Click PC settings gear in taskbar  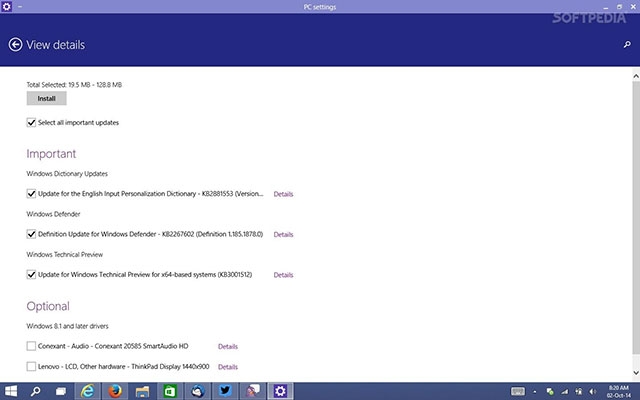pos(281,390)
